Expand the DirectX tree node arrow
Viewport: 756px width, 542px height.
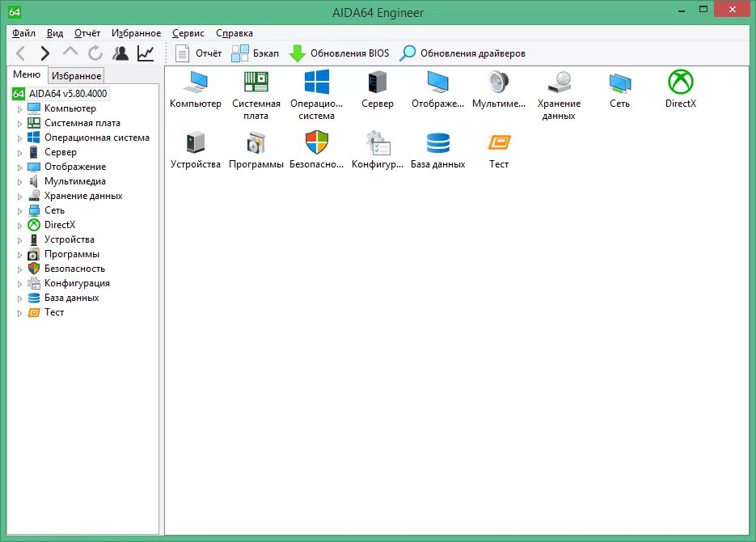[19, 226]
